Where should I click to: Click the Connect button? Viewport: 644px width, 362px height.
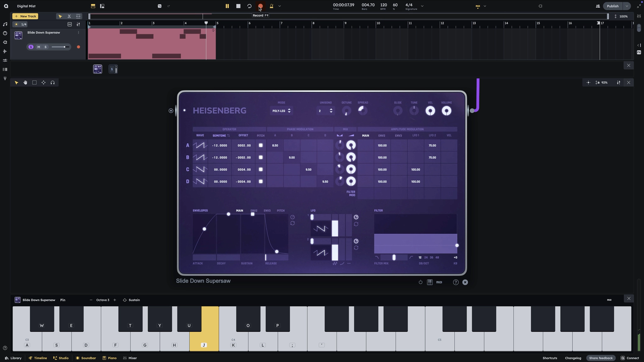click(x=630, y=358)
